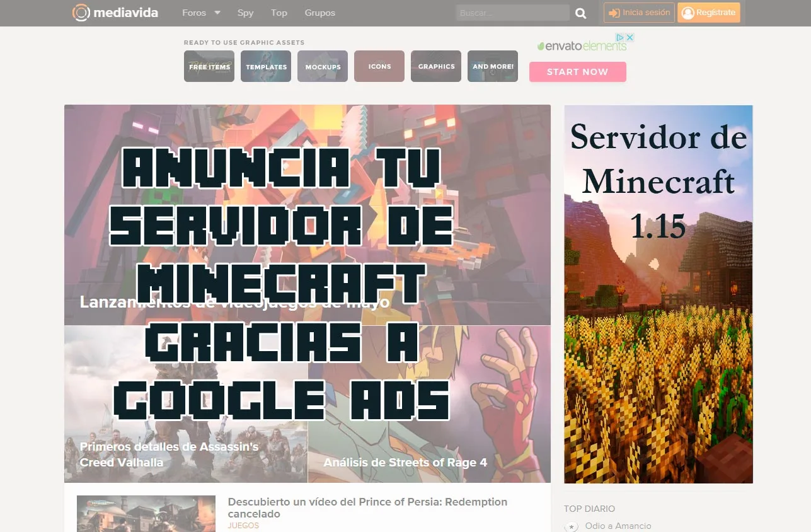
Task: Click the Prince of Persia article thumbnail
Action: 146,514
